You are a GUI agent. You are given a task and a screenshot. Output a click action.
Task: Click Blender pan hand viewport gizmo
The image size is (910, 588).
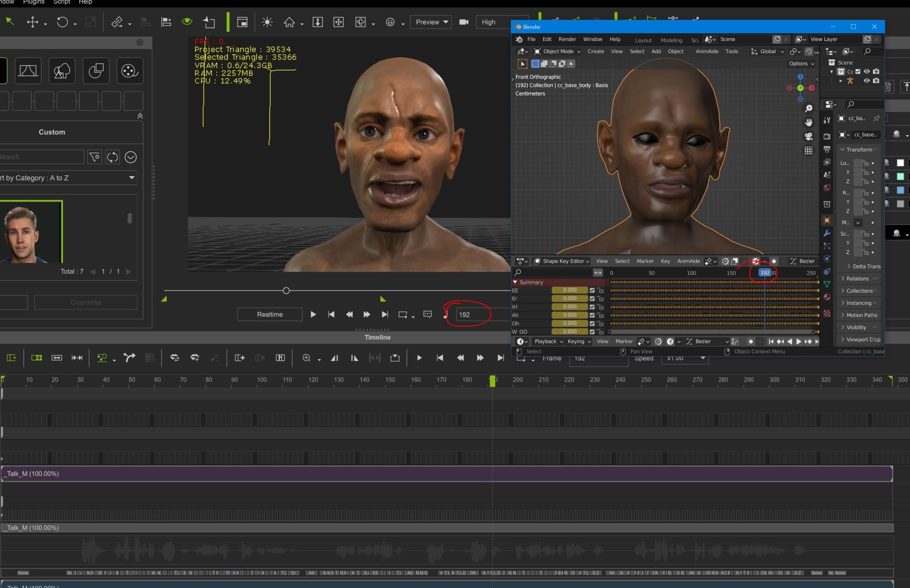coord(809,122)
